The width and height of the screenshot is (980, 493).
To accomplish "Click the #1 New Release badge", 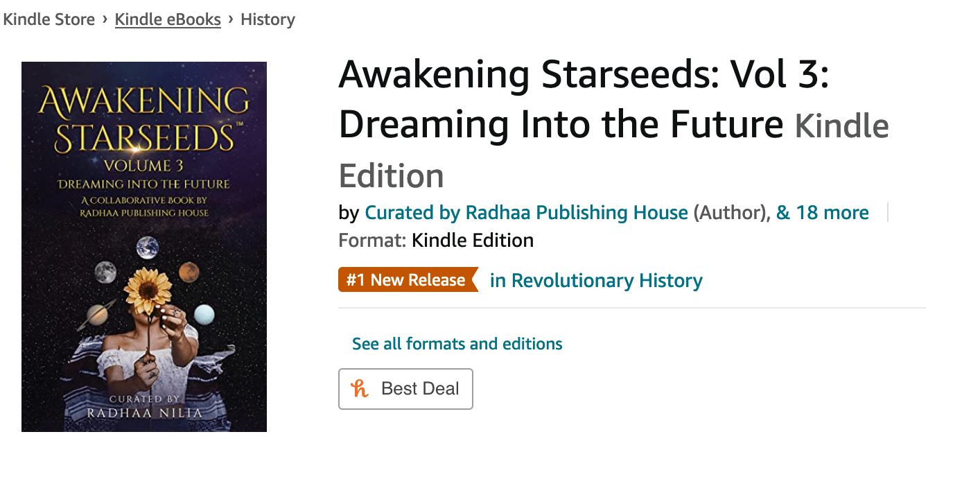I will tap(408, 280).
